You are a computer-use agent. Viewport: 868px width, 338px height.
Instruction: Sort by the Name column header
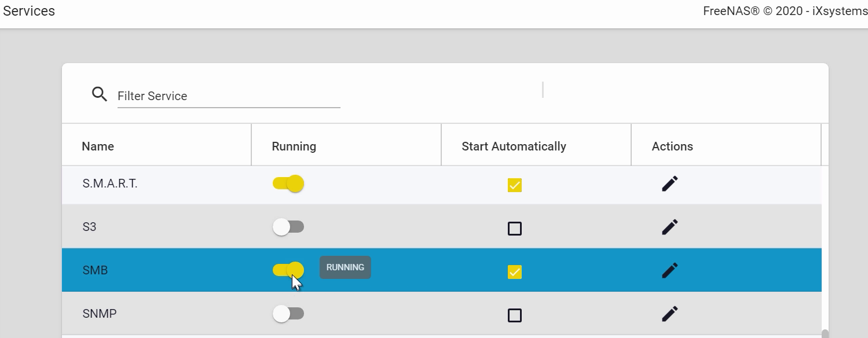pos(98,146)
